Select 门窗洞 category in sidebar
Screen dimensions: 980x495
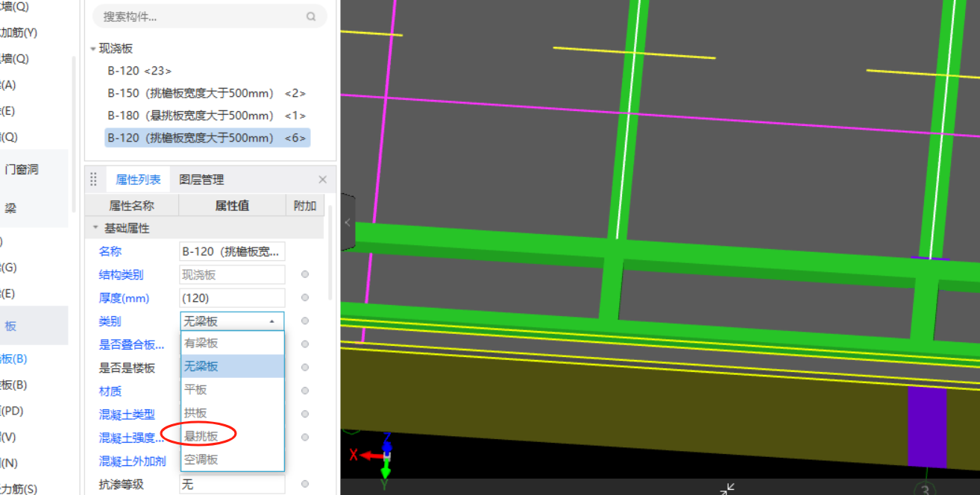click(x=22, y=169)
